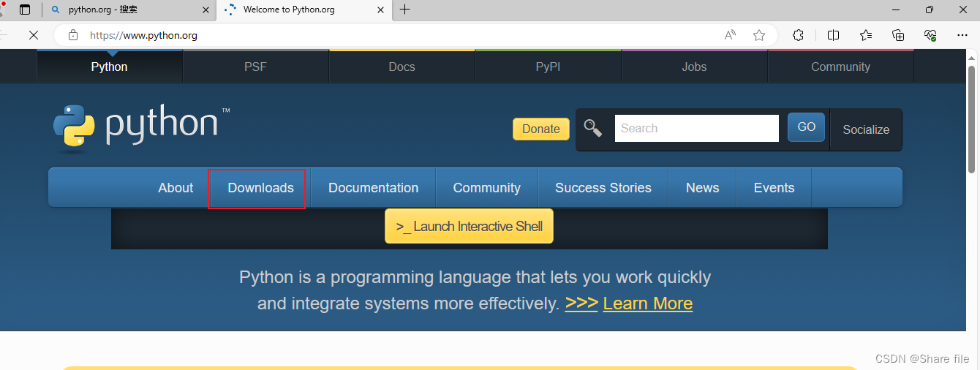The height and width of the screenshot is (370, 980).
Task: Click the vertical page scrollbar
Action: (x=972, y=119)
